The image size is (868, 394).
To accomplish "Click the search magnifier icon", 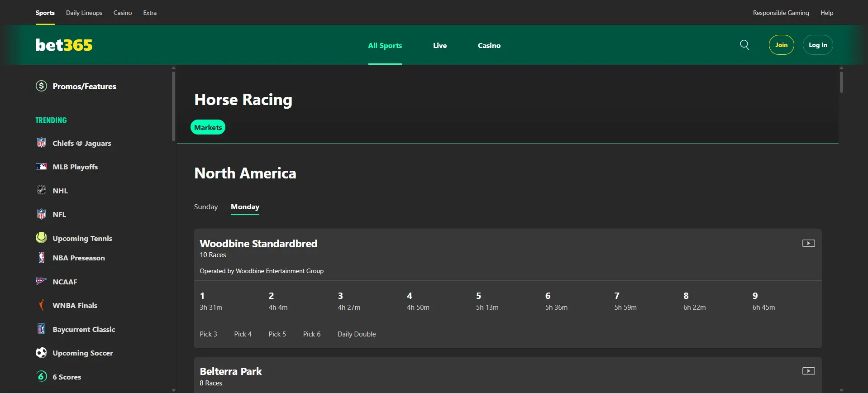I will pyautogui.click(x=744, y=45).
